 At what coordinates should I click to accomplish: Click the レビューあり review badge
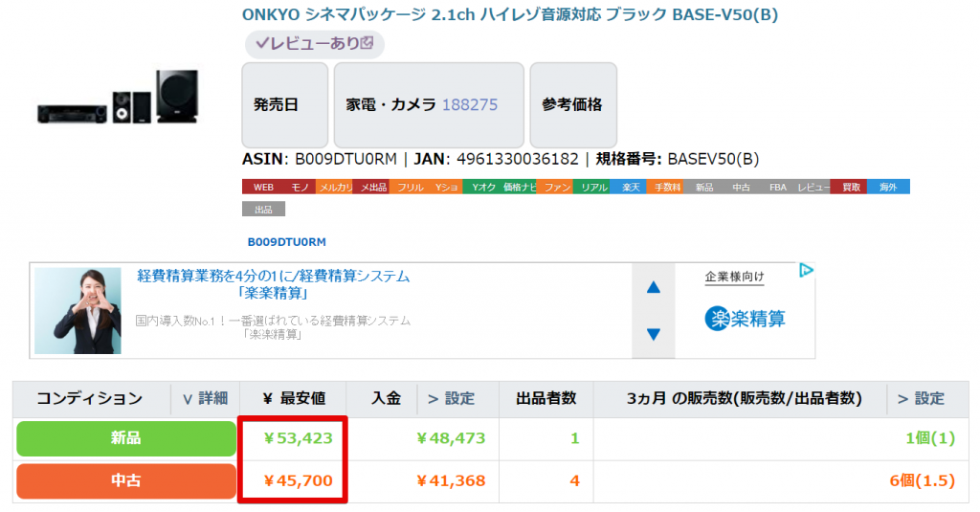[314, 44]
